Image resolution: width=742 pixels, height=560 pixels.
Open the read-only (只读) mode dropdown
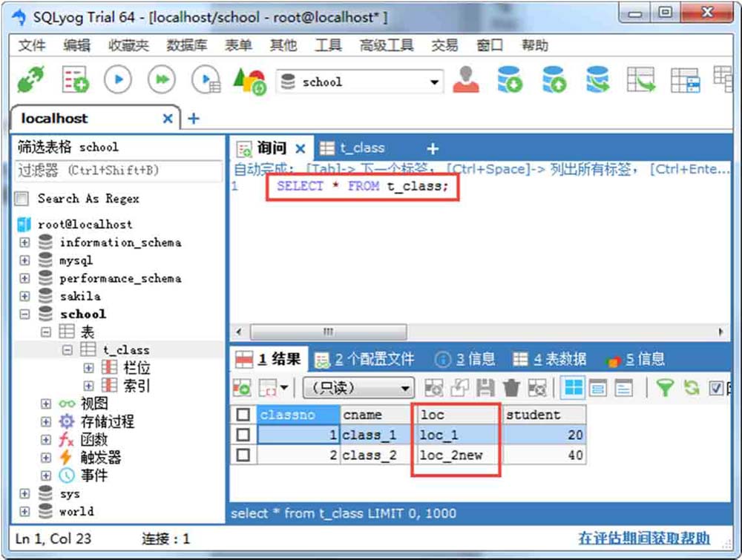(x=358, y=388)
